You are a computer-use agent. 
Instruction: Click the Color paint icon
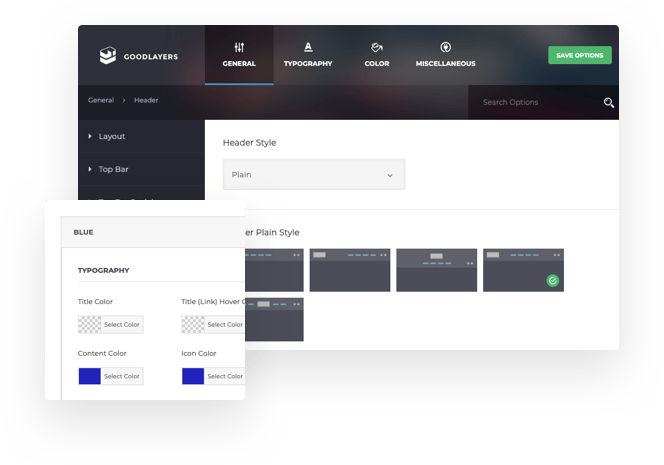377,47
